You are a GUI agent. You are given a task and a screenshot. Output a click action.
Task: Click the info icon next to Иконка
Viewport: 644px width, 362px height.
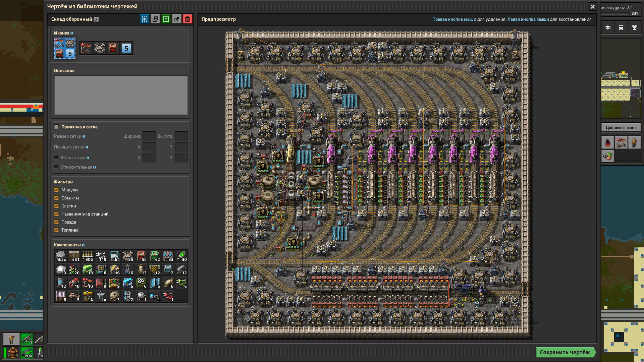72,33
